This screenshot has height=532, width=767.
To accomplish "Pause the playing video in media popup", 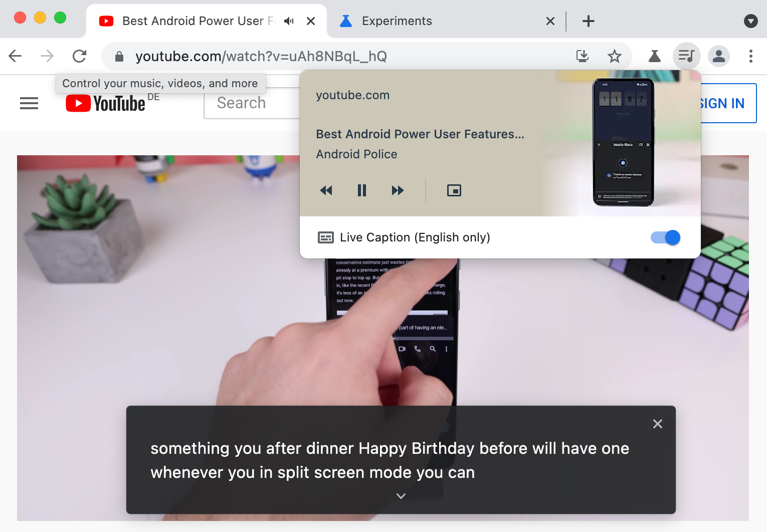I will coord(361,190).
